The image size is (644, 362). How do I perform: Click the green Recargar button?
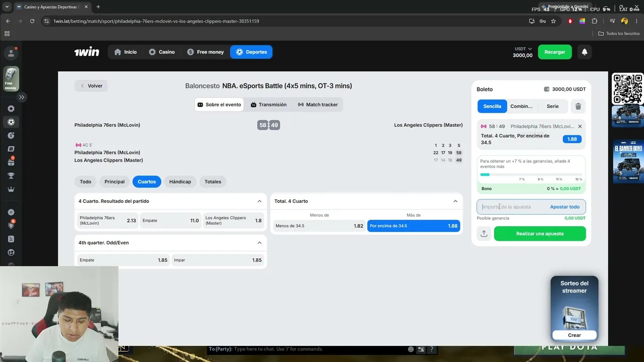(x=554, y=52)
